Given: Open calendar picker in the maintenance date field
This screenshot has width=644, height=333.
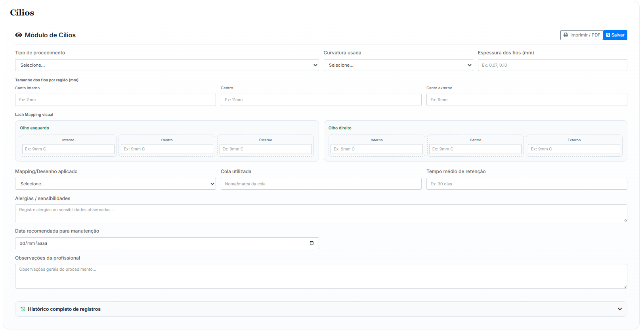Looking at the screenshot, I should 311,243.
